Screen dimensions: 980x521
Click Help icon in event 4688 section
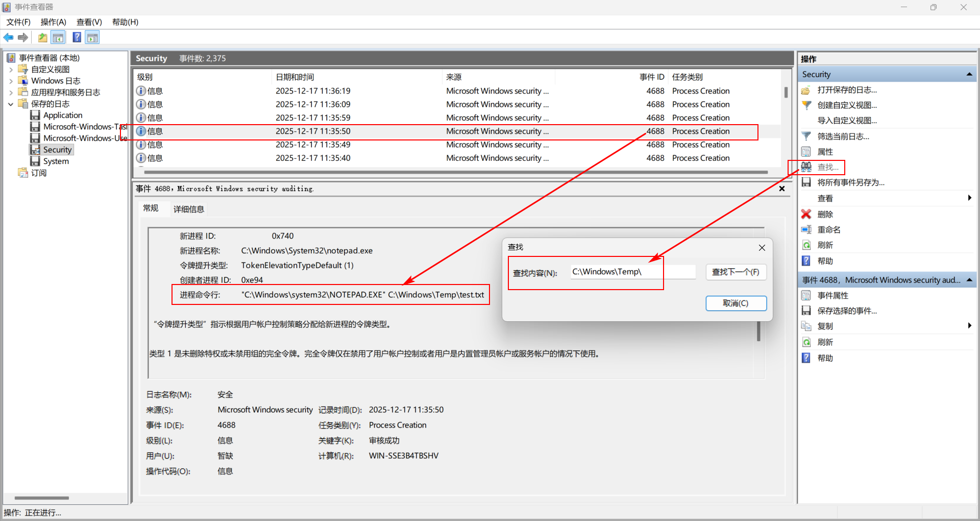[x=806, y=358]
